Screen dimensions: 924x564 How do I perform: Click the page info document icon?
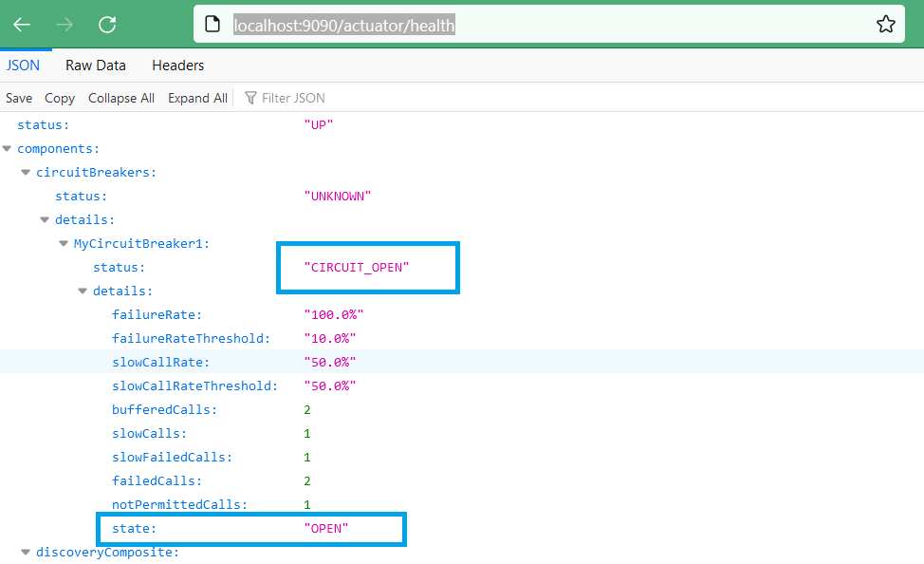click(x=213, y=24)
